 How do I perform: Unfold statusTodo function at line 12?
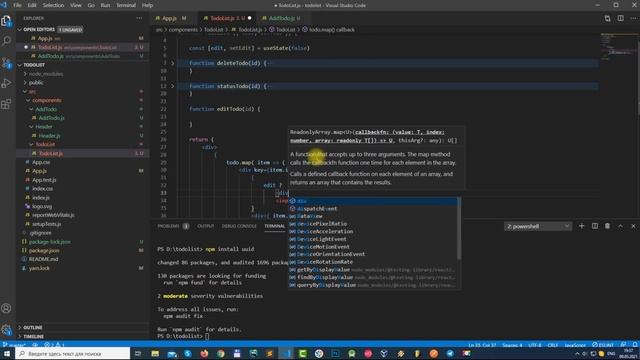coord(173,86)
